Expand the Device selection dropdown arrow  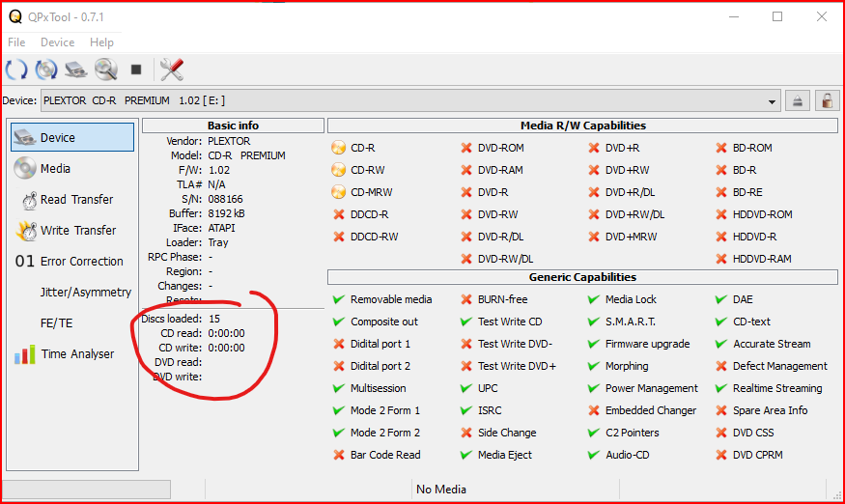(773, 101)
